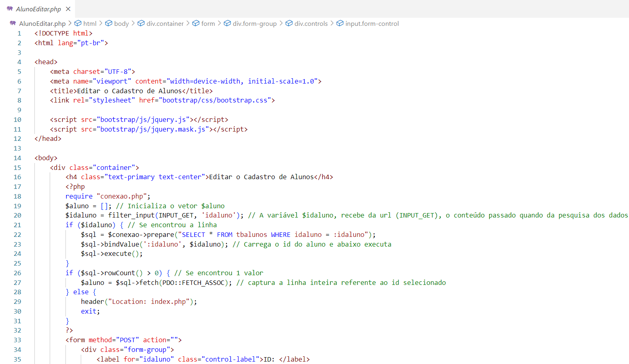The height and width of the screenshot is (364, 629).
Task: Click the cube icon before input.form-control
Action: 340,23
